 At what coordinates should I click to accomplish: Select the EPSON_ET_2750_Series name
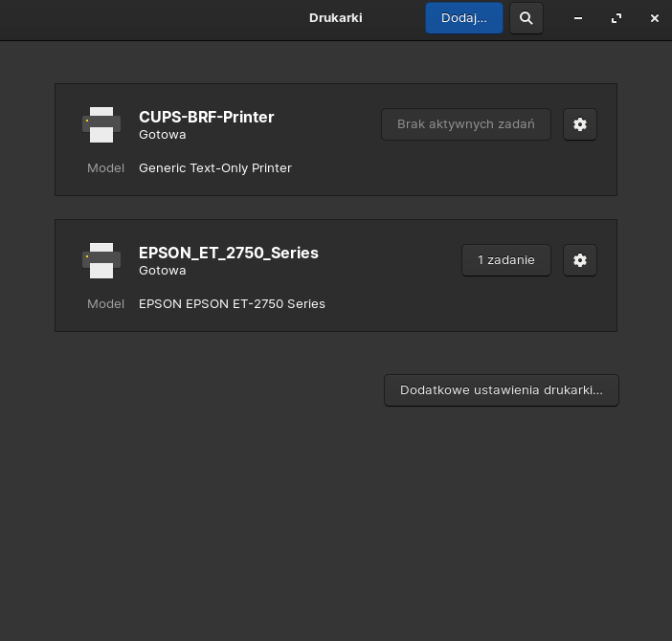click(229, 253)
